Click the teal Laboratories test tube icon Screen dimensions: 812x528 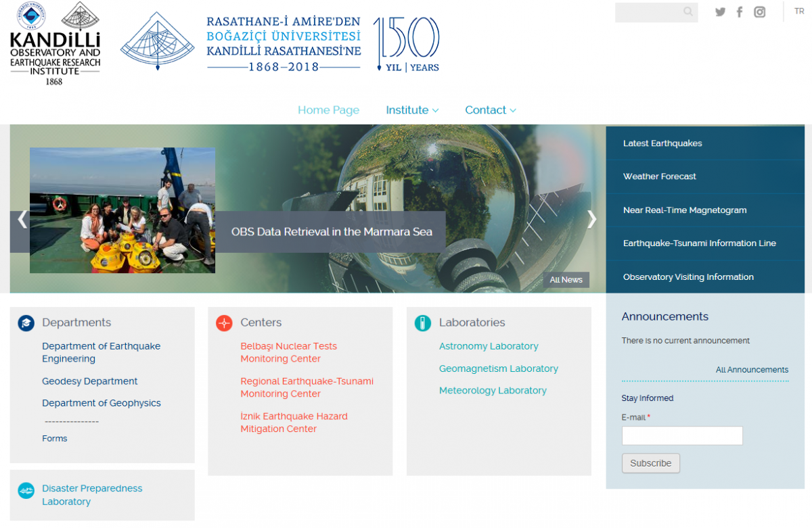[x=422, y=323]
